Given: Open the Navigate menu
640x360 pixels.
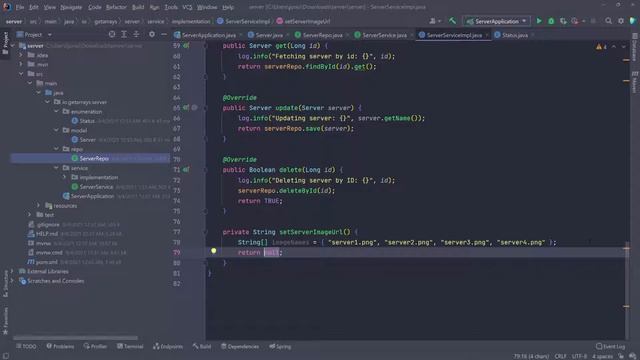Looking at the screenshot, I should (71, 7).
